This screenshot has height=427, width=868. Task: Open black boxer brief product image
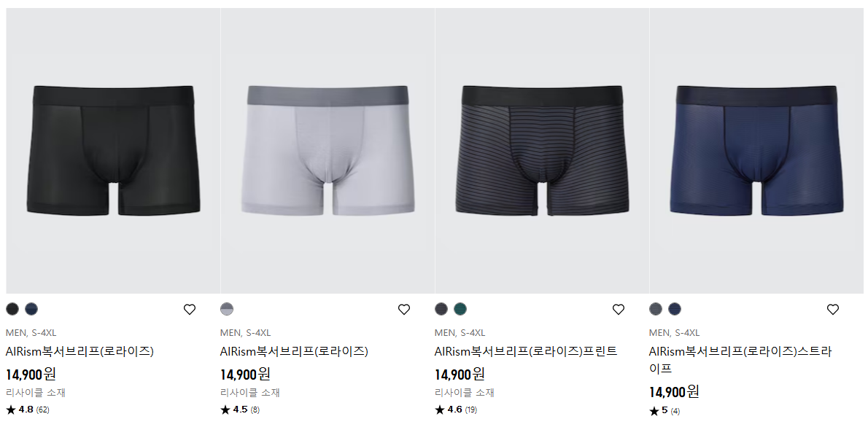(113, 150)
